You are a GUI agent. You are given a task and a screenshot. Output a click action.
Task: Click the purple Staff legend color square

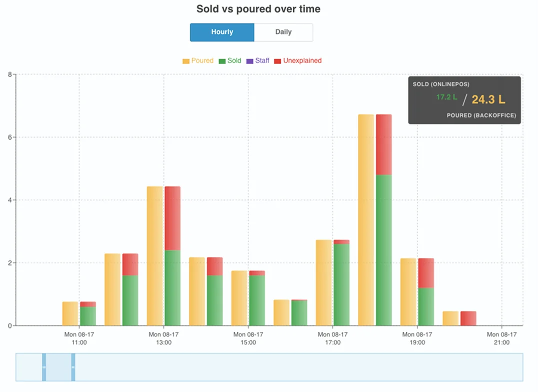pyautogui.click(x=250, y=61)
